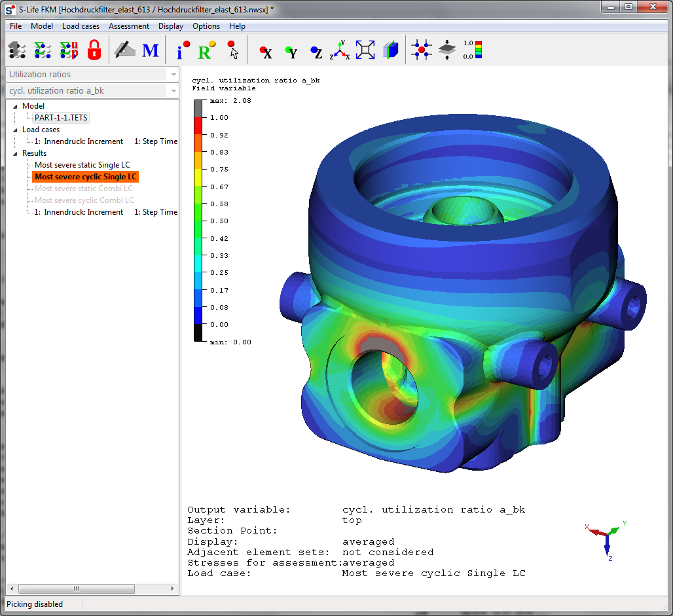
Task: Open the Load cases menu
Action: (x=81, y=26)
